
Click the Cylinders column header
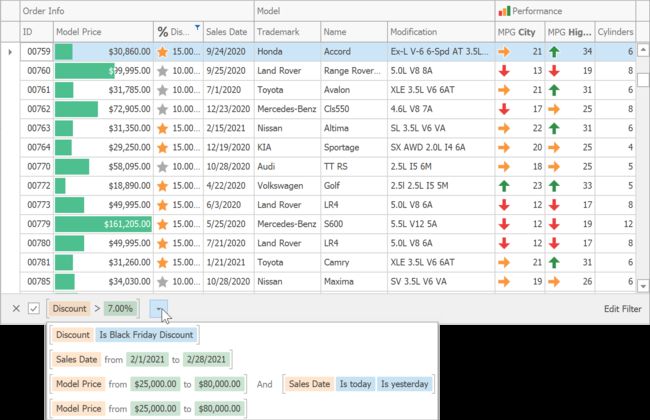coord(615,32)
